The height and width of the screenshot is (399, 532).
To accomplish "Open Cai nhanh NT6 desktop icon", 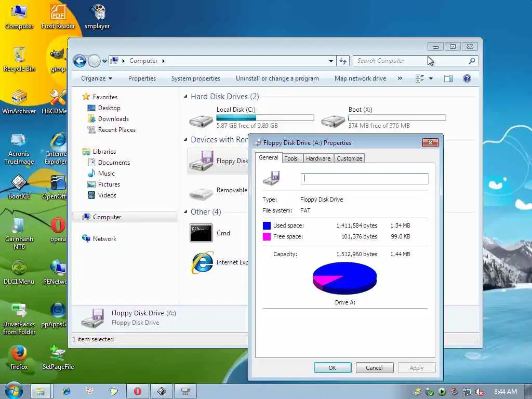I will (19, 233).
